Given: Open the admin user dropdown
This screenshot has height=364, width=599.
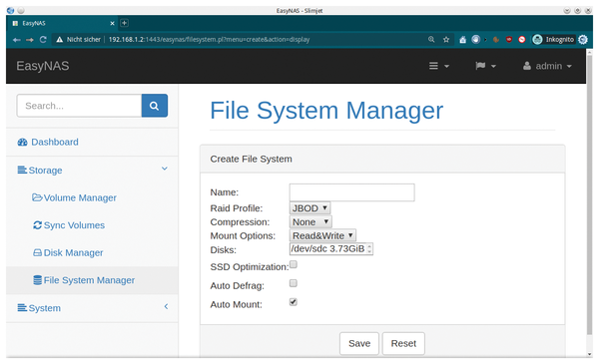Looking at the screenshot, I should pyautogui.click(x=547, y=66).
